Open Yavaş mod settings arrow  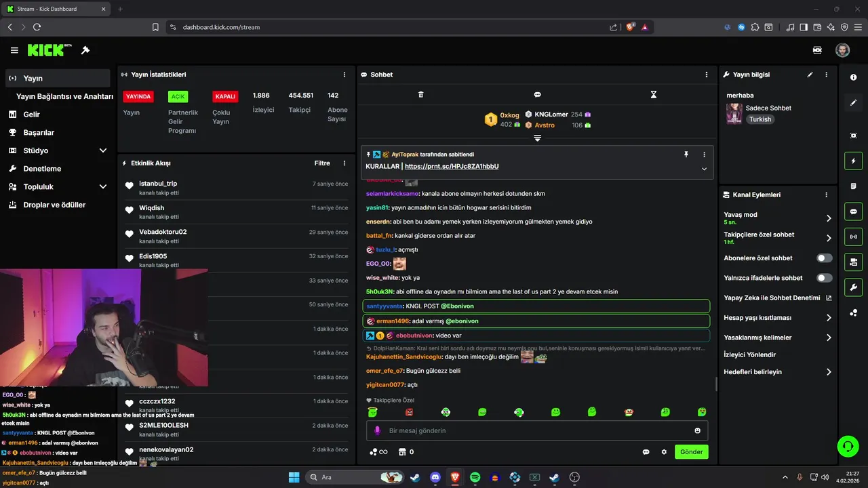click(829, 218)
